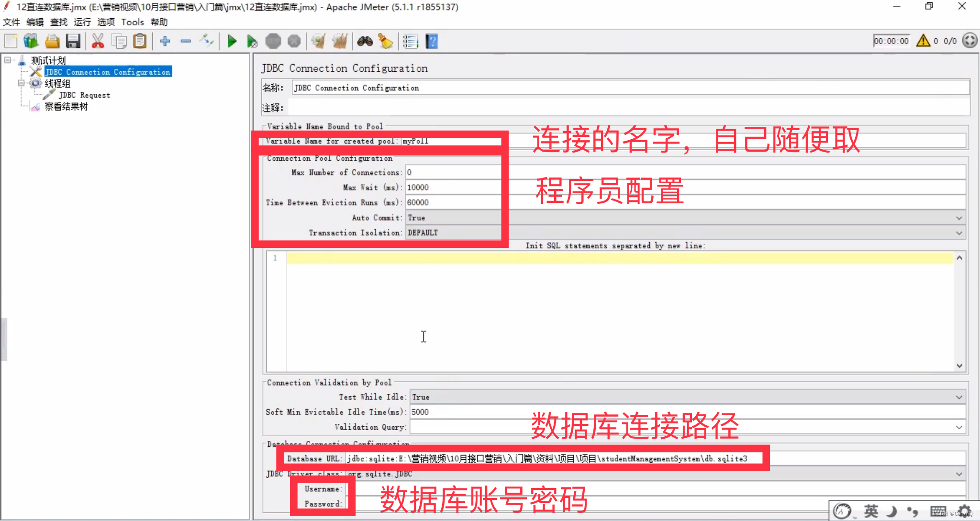Image resolution: width=980 pixels, height=521 pixels.
Task: Open Help question mark icon
Action: point(432,41)
